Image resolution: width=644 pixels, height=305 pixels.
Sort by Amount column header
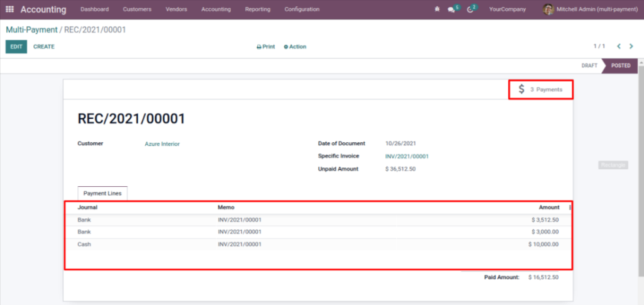(549, 208)
